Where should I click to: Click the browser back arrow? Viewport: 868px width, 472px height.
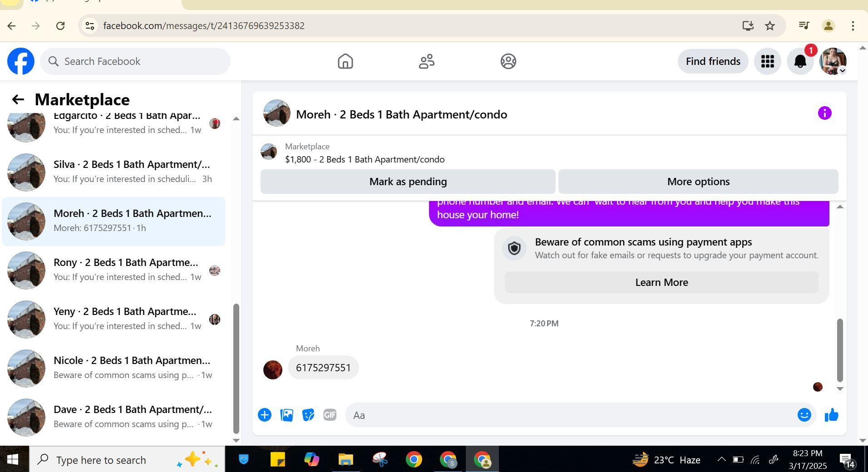tap(12, 26)
